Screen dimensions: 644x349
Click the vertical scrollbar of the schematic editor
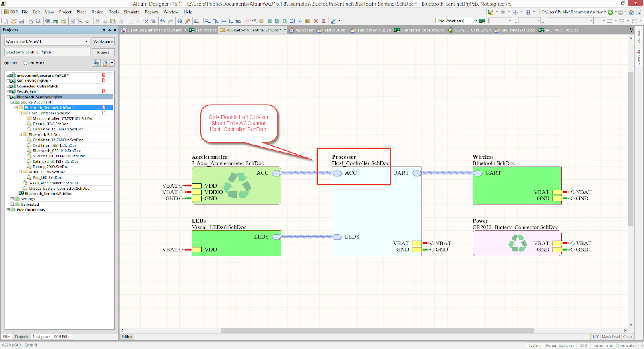point(631,149)
